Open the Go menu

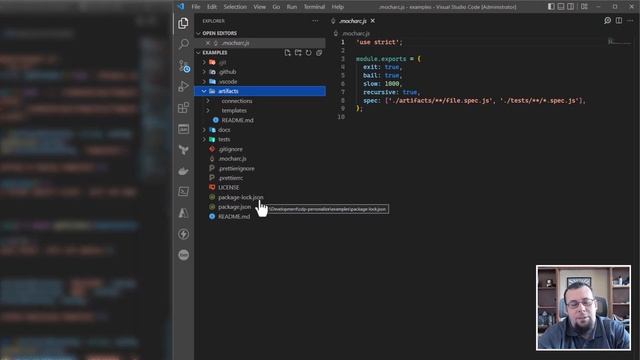coord(276,7)
